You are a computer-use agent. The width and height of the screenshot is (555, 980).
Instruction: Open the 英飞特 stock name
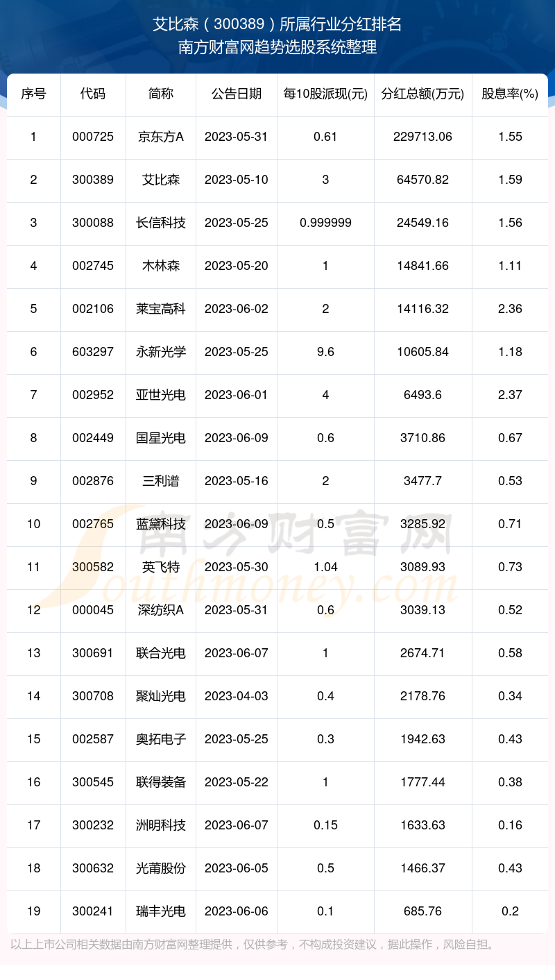(x=161, y=567)
